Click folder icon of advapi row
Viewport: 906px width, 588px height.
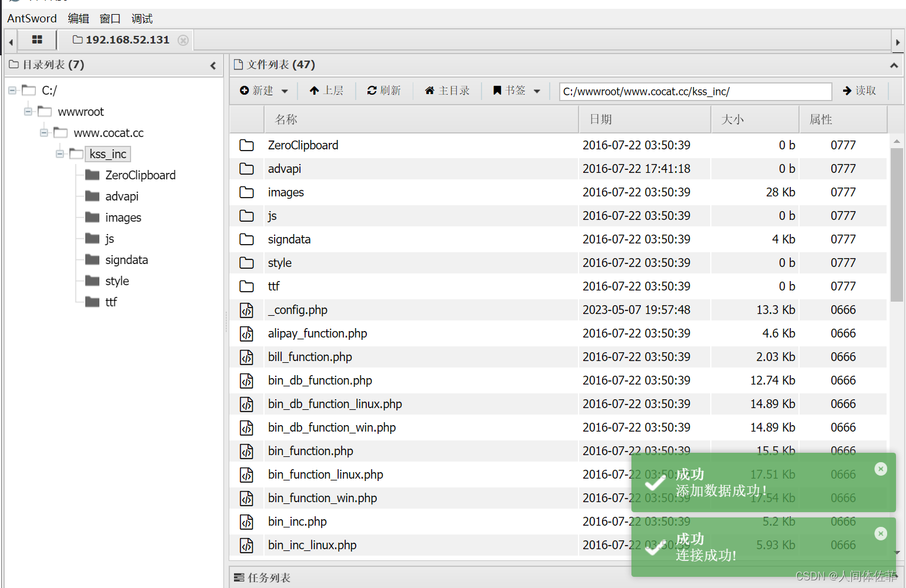coord(246,169)
